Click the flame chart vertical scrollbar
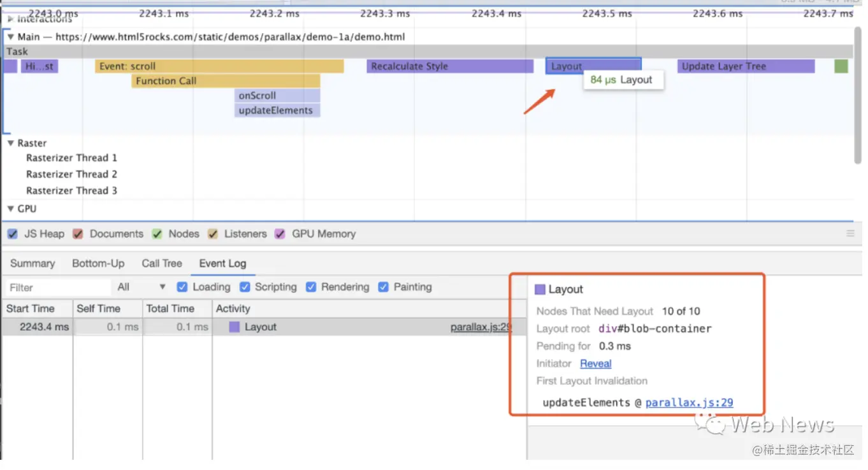The height and width of the screenshot is (470, 868). [858, 96]
